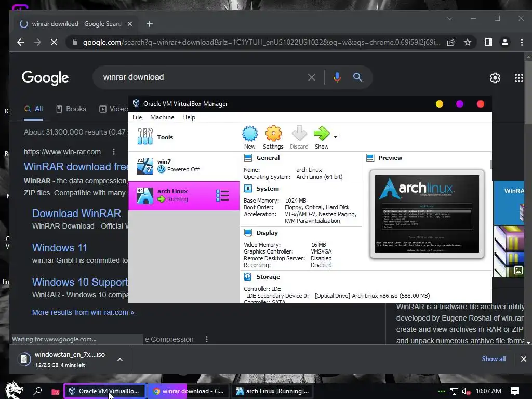Select the win7 virtual machine
The image size is (532, 399).
click(184, 166)
